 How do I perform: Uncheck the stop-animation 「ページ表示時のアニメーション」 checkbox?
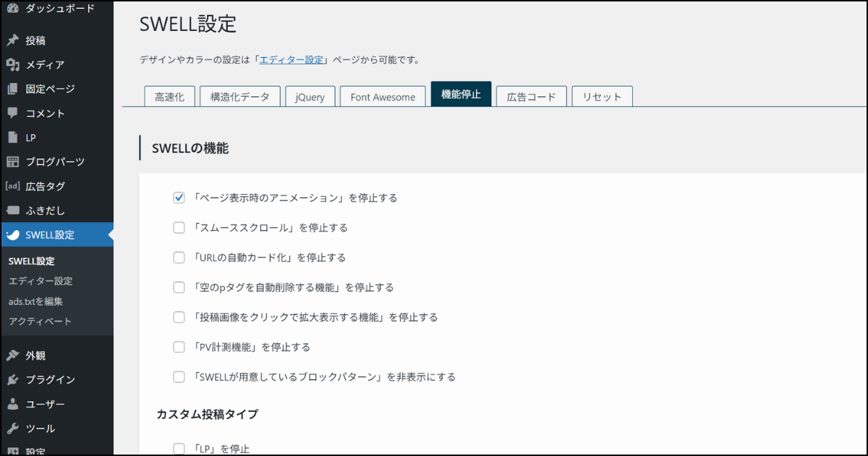coord(179,198)
